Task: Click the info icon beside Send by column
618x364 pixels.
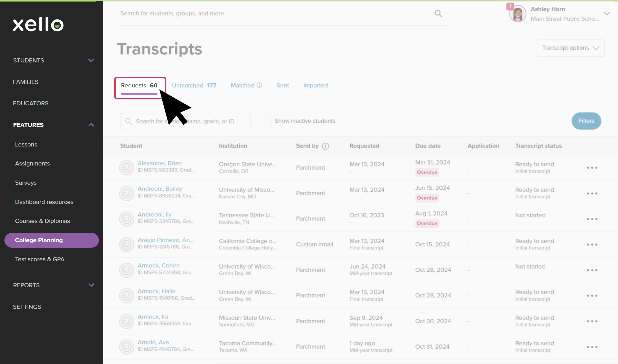Action: (326, 146)
